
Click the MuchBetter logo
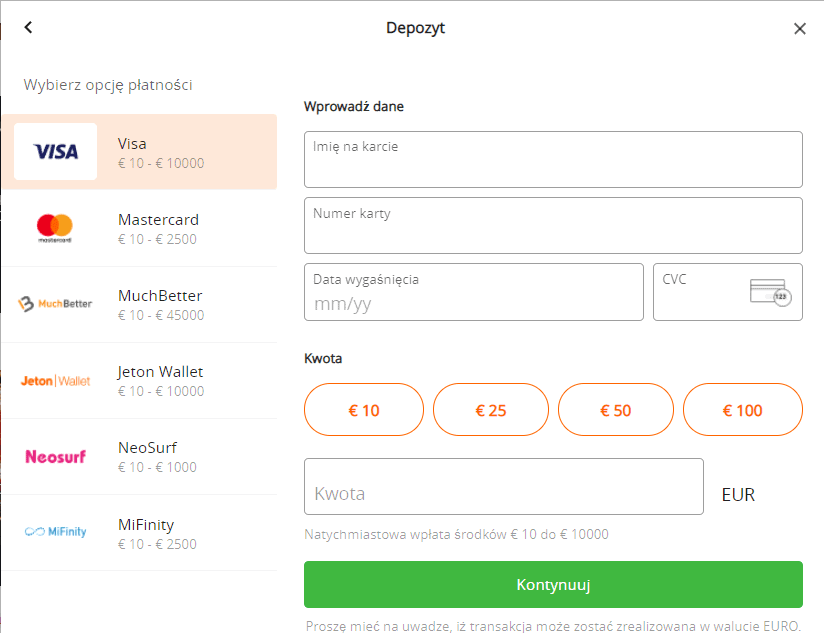coord(55,304)
